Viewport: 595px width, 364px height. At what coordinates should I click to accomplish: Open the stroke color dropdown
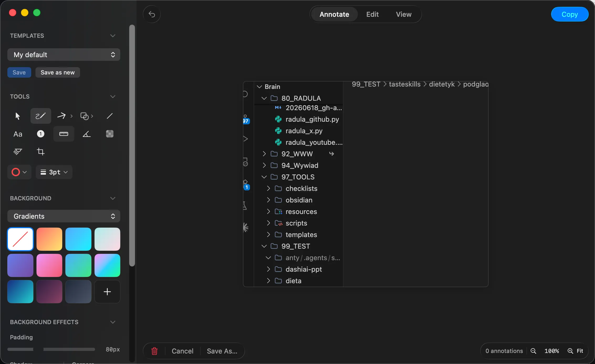tap(19, 172)
